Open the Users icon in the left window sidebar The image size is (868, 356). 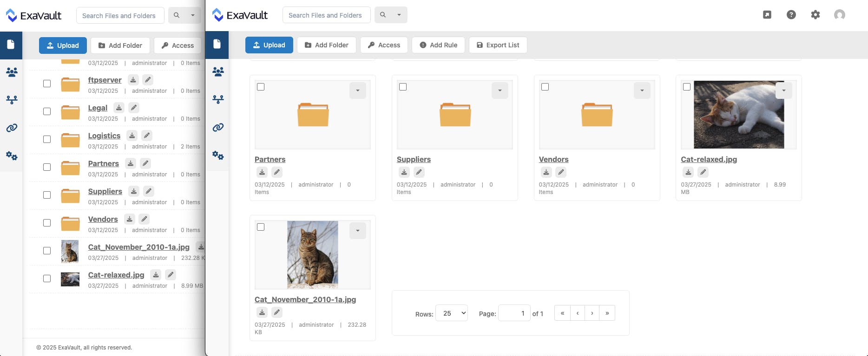point(12,72)
